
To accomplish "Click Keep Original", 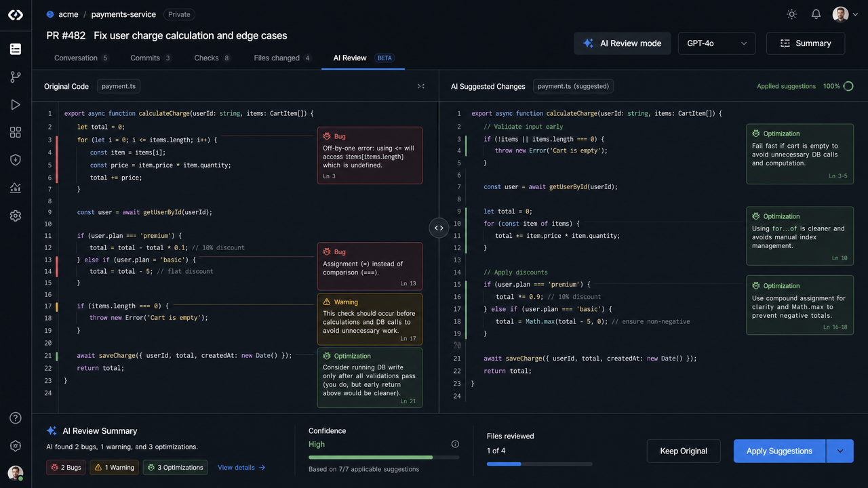I will tap(684, 451).
